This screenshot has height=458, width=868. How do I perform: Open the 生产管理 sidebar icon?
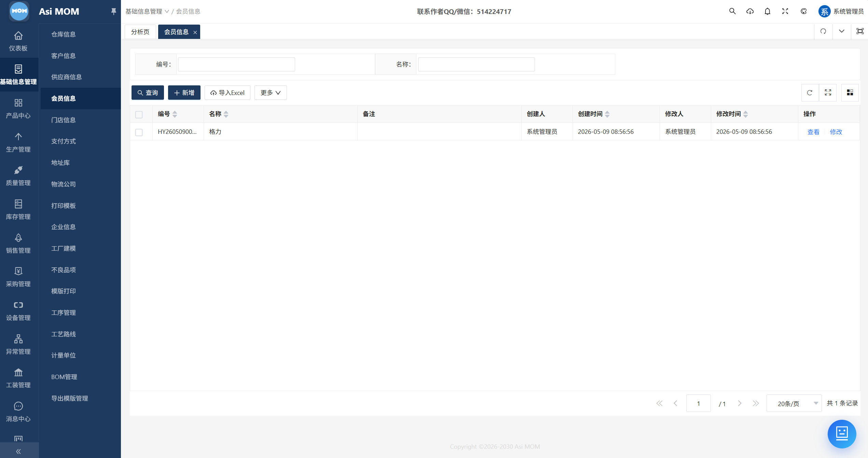pos(18,137)
